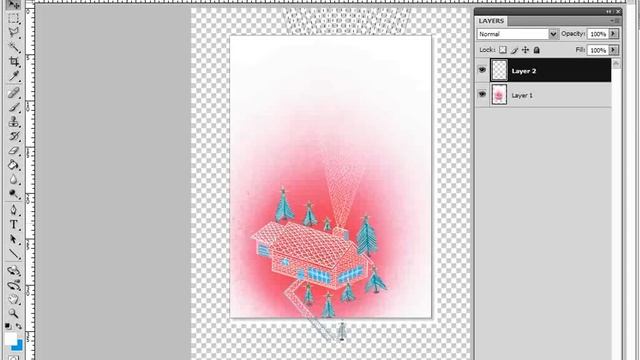Select the Rectangular Marquee tool
The height and width of the screenshot is (360, 640).
13,18
